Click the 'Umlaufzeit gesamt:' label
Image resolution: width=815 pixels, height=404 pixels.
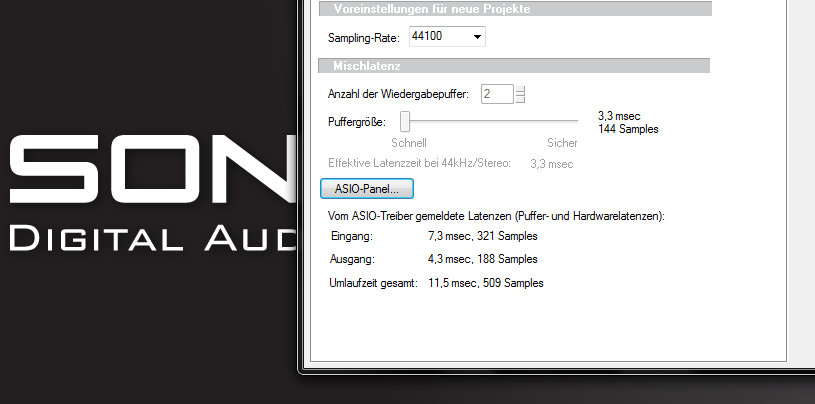(374, 283)
